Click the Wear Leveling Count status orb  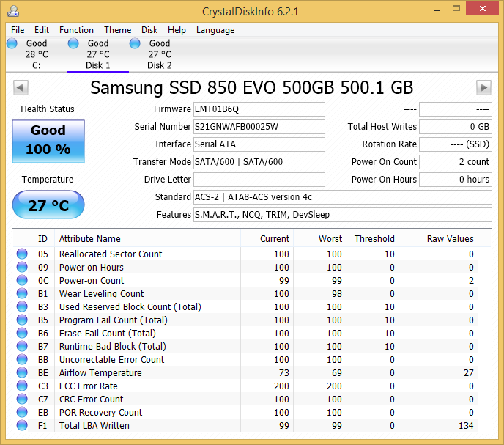point(22,294)
